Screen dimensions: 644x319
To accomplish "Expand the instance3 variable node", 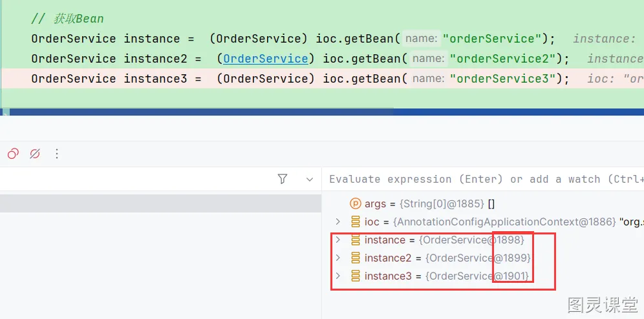I will pyautogui.click(x=338, y=276).
